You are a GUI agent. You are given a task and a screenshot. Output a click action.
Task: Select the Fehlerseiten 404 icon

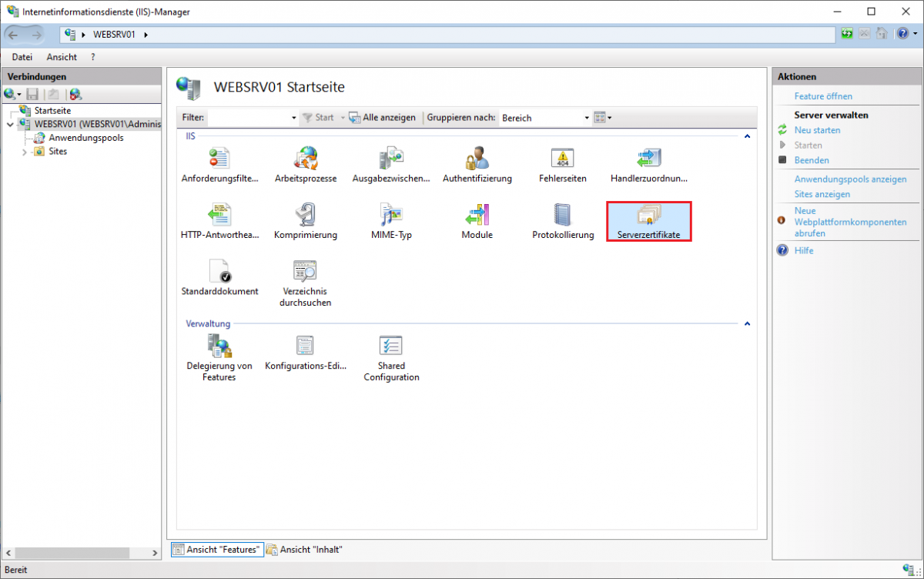tap(562, 159)
